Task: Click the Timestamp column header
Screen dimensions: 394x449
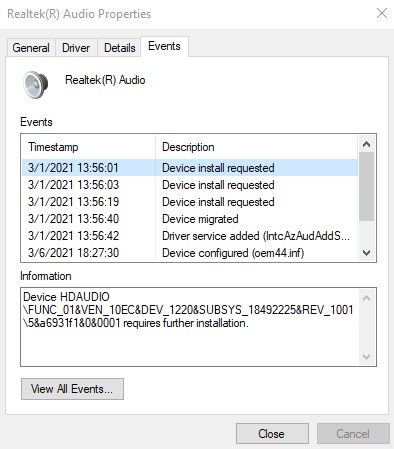Action: point(88,147)
